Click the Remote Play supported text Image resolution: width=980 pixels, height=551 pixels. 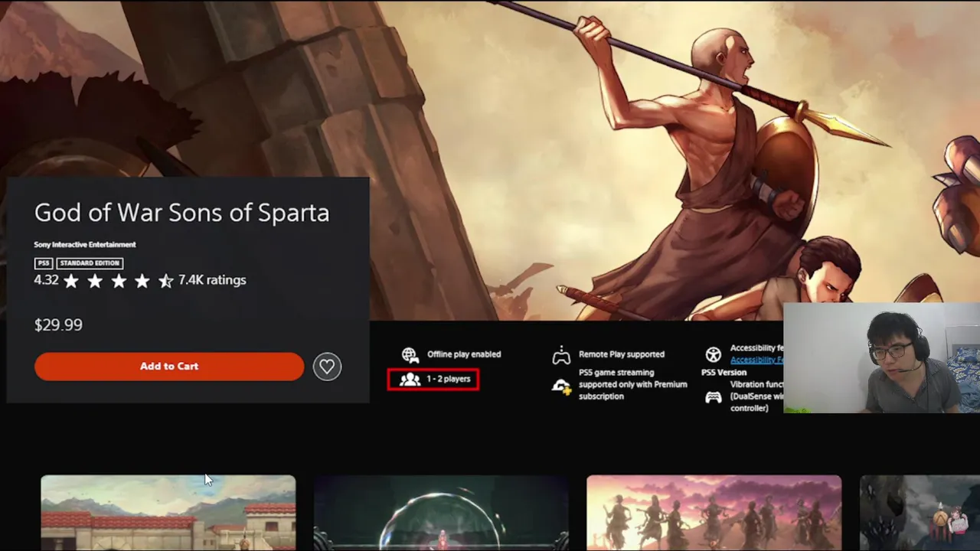pos(622,354)
